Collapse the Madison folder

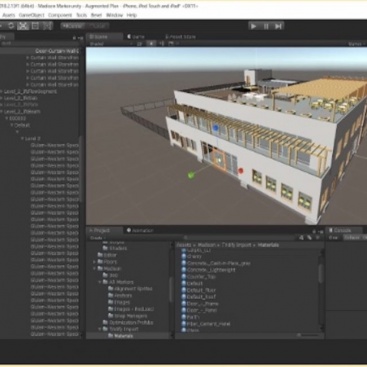coord(95,268)
